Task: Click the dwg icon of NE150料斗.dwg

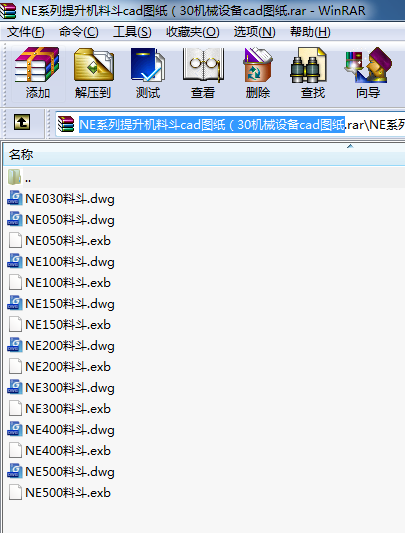Action: point(15,303)
